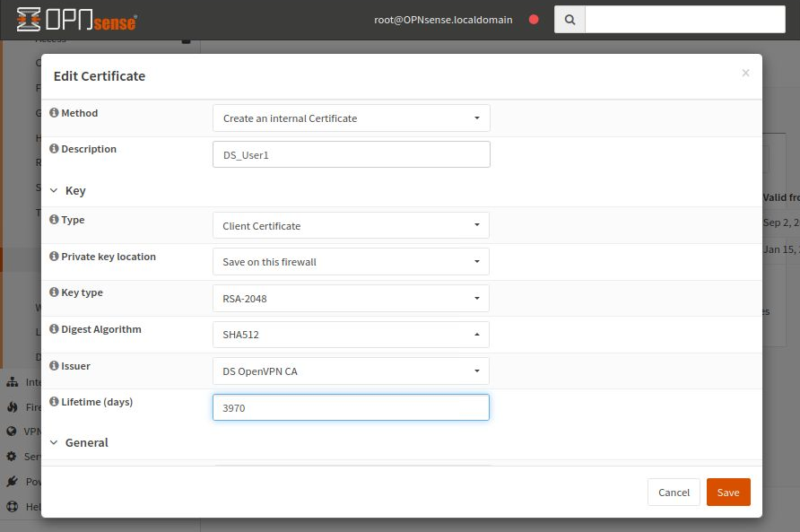The width and height of the screenshot is (800, 532).
Task: Open the Type dropdown showing Client Certificate
Action: coord(350,224)
